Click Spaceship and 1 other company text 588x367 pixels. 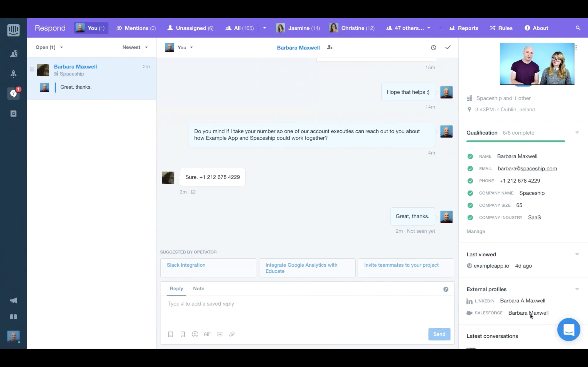(503, 98)
